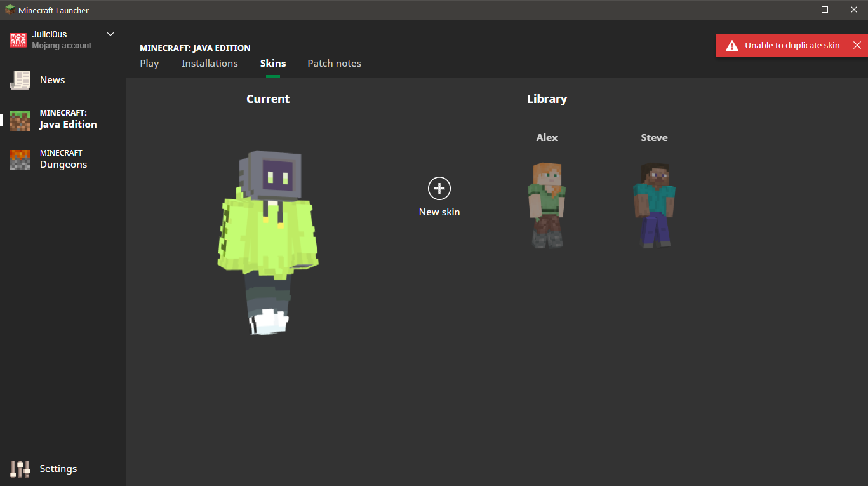Click the warning triangle in error notification

tap(732, 46)
